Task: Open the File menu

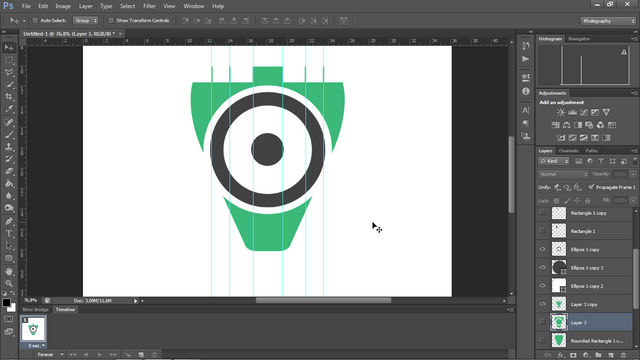Action: click(x=26, y=6)
